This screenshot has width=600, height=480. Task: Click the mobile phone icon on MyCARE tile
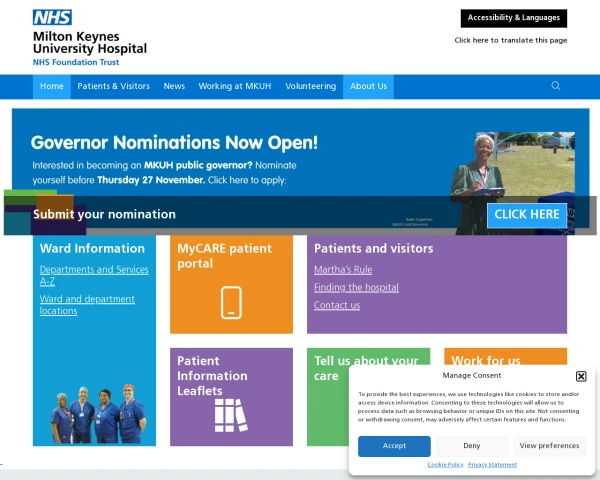231,302
